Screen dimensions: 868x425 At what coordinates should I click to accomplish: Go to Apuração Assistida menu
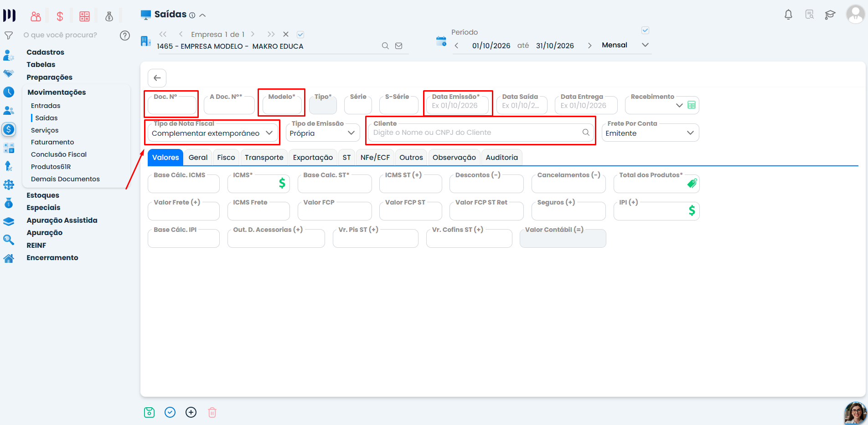click(x=62, y=220)
